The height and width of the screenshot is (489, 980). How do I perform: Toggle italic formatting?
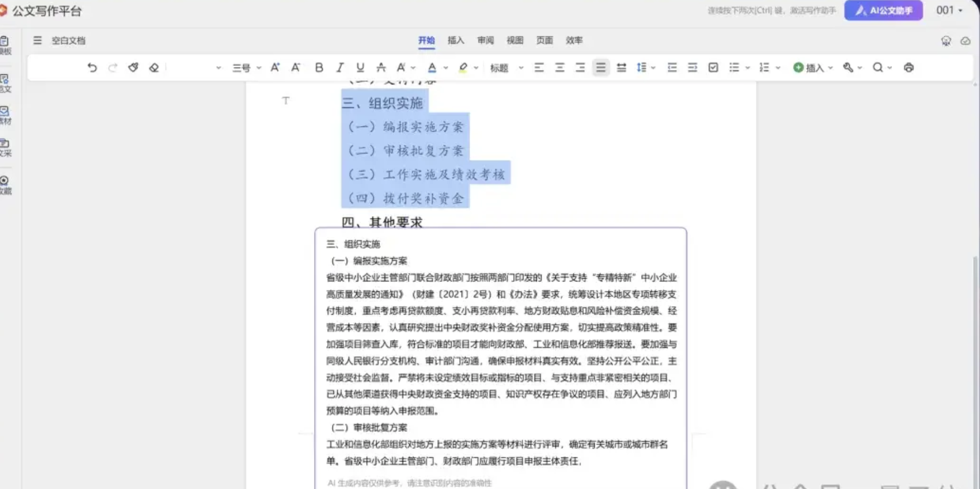pyautogui.click(x=340, y=67)
